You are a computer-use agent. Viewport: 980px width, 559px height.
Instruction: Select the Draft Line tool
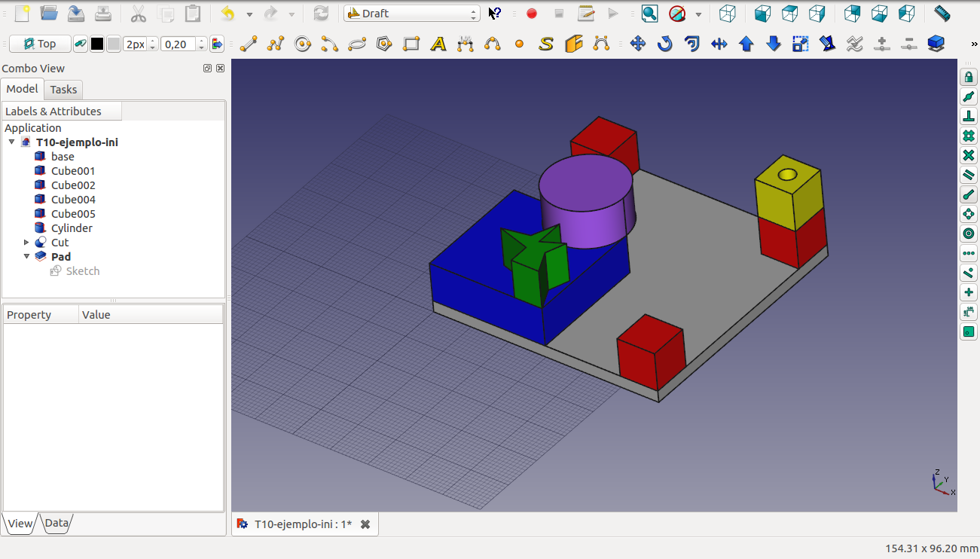pyautogui.click(x=248, y=44)
